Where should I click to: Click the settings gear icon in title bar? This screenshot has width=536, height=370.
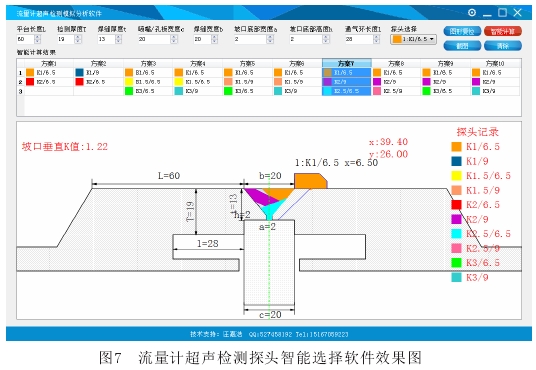[x=472, y=13]
